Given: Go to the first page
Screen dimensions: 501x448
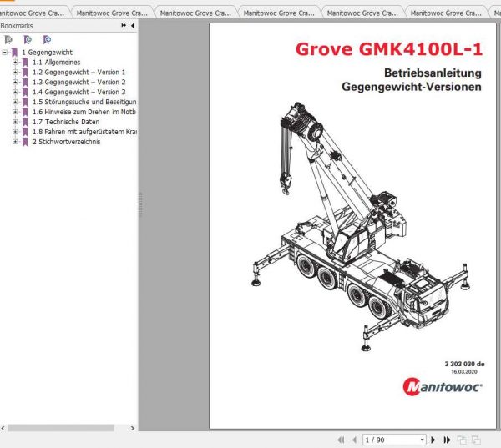Looking at the screenshot, I should point(341,440).
